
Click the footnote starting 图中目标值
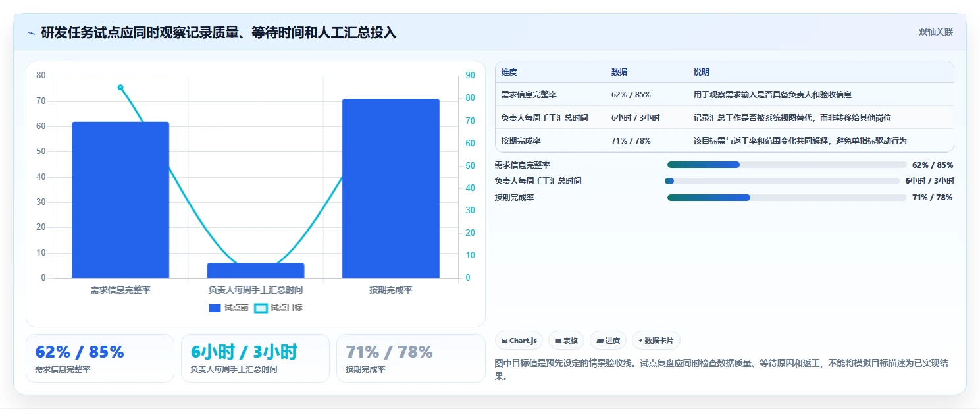click(722, 370)
